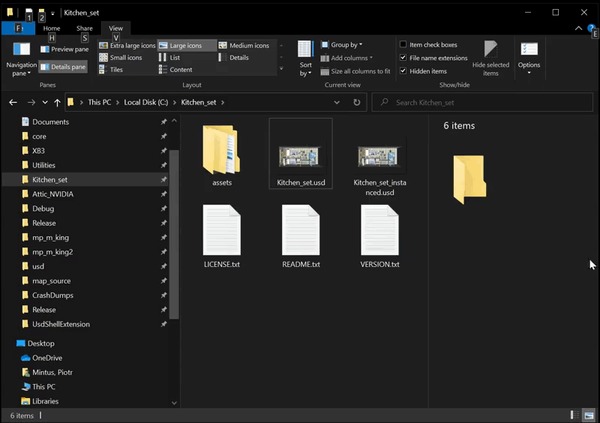Uncheck Hidden items

point(423,71)
